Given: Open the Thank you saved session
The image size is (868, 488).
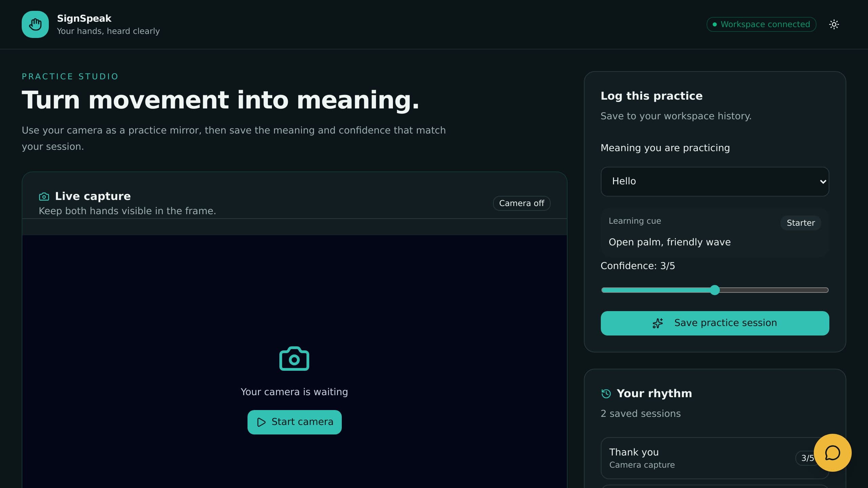Looking at the screenshot, I should pyautogui.click(x=715, y=458).
